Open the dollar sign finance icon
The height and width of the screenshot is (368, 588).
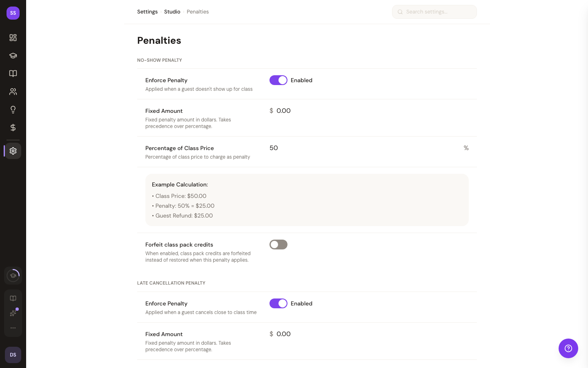click(x=13, y=128)
